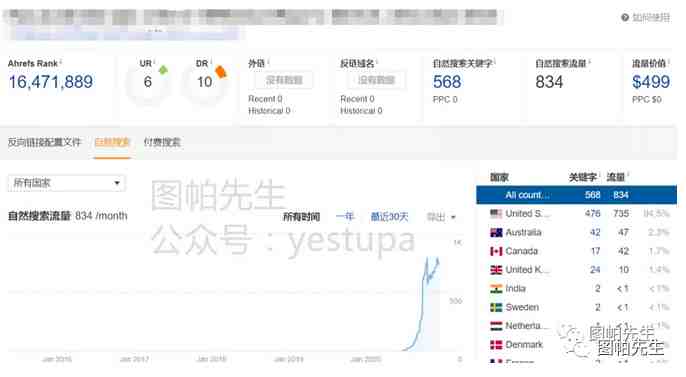
Task: Select the one-year range option
Action: click(x=345, y=216)
